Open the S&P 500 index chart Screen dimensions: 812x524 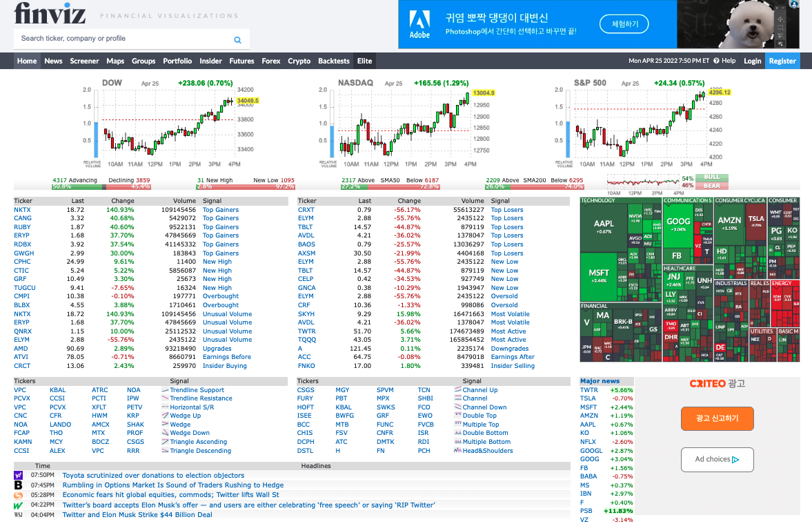[642, 124]
